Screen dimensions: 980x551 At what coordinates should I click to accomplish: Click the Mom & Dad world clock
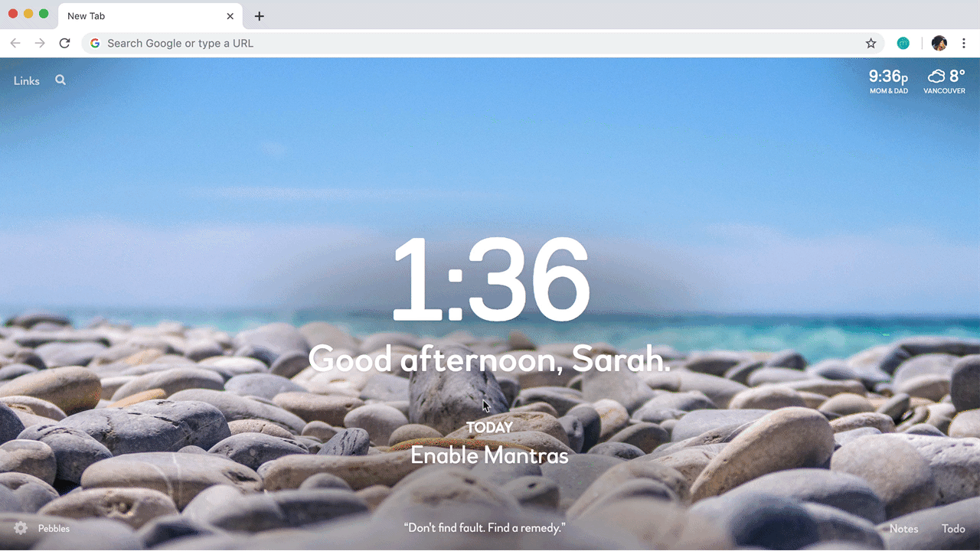pyautogui.click(x=889, y=81)
